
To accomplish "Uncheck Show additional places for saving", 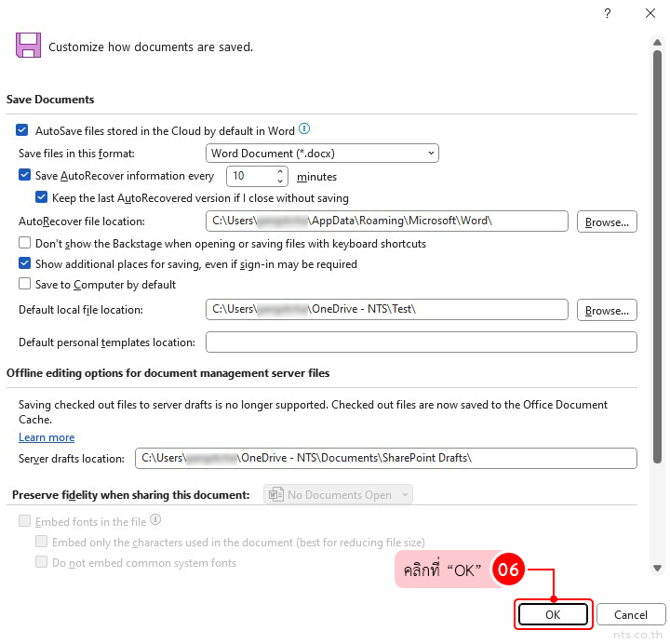I will tap(25, 264).
